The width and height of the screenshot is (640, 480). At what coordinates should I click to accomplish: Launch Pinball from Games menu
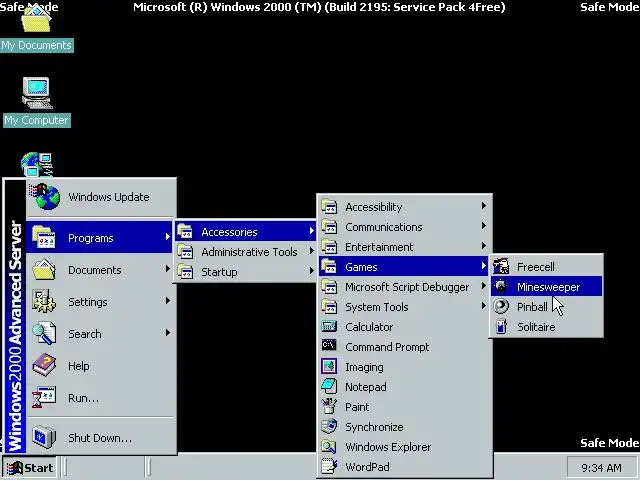546,307
